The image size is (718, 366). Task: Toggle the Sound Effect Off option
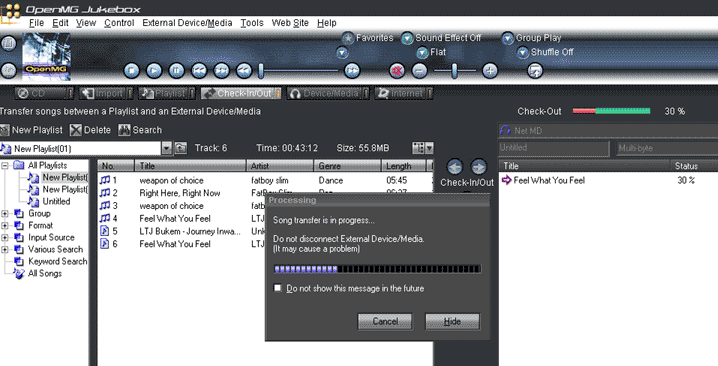pyautogui.click(x=407, y=38)
